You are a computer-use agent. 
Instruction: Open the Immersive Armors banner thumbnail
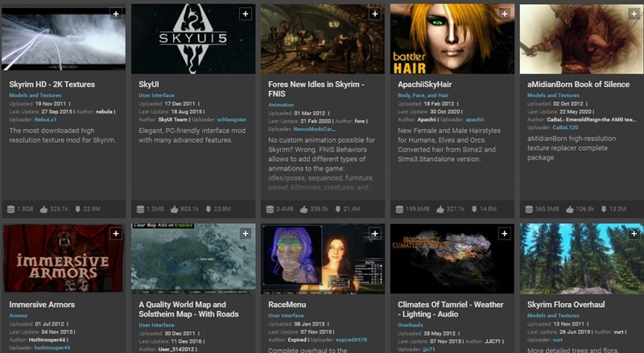[64, 259]
